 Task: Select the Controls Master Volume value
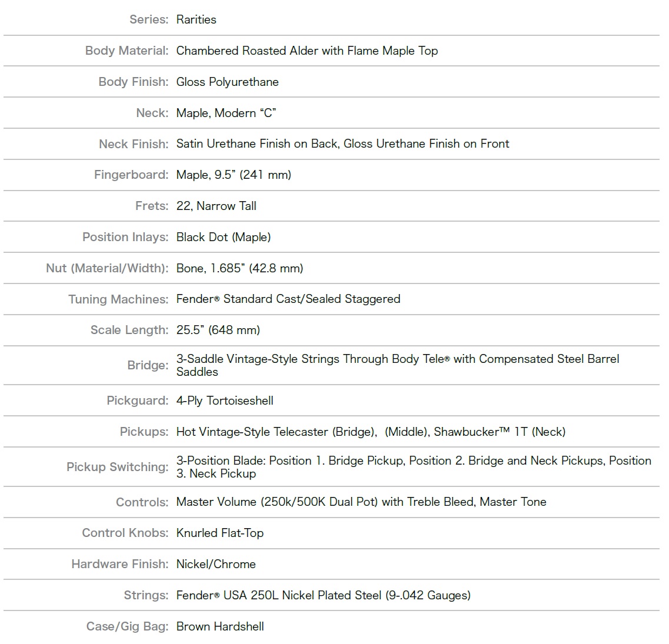pos(361,502)
